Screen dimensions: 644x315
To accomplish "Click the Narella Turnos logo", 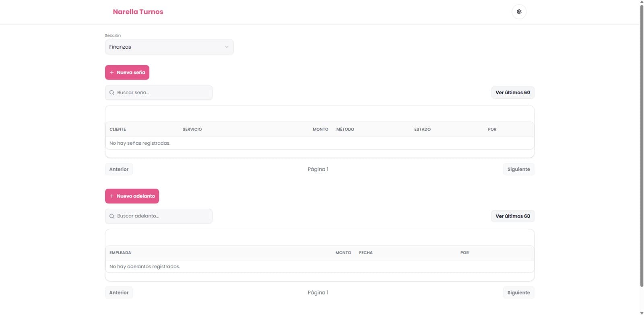I will pyautogui.click(x=138, y=12).
